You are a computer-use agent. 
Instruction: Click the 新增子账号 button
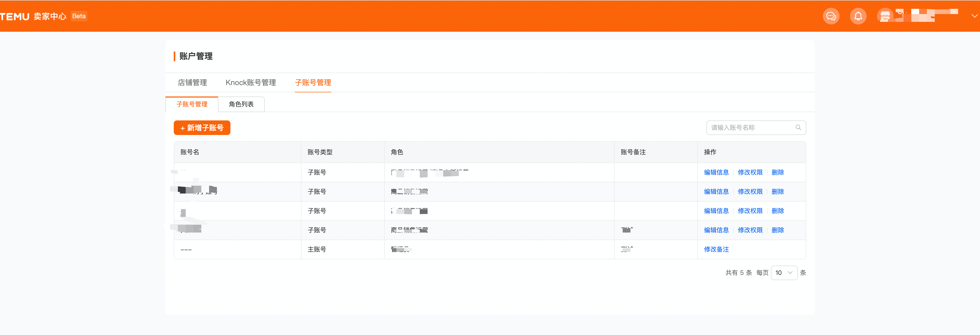pos(202,128)
